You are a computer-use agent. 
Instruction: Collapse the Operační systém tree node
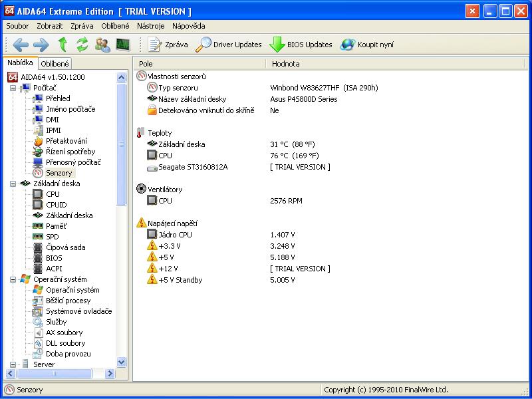(13, 280)
